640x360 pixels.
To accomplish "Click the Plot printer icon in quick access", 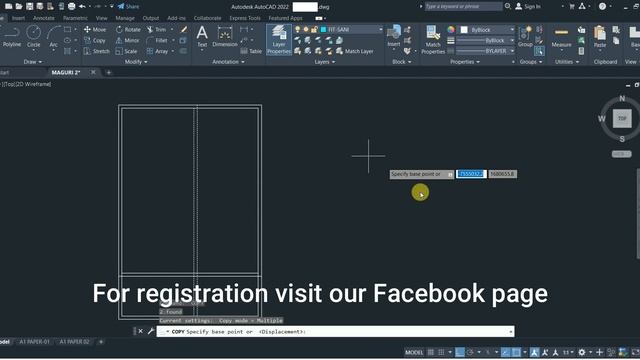I will [71, 7].
